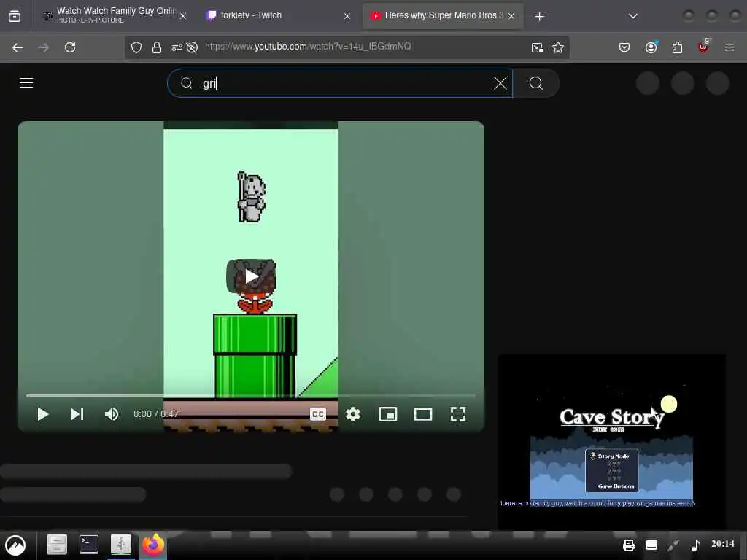
Task: Show site security padlock info
Action: [157, 47]
